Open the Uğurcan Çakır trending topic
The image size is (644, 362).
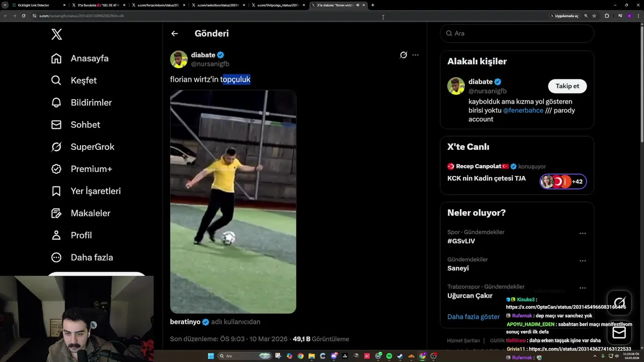click(x=470, y=296)
